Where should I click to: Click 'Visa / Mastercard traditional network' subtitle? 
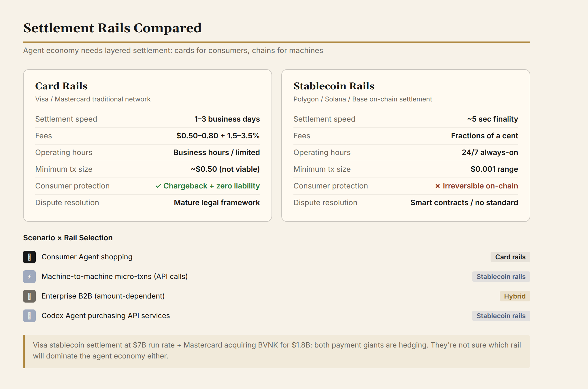point(93,99)
